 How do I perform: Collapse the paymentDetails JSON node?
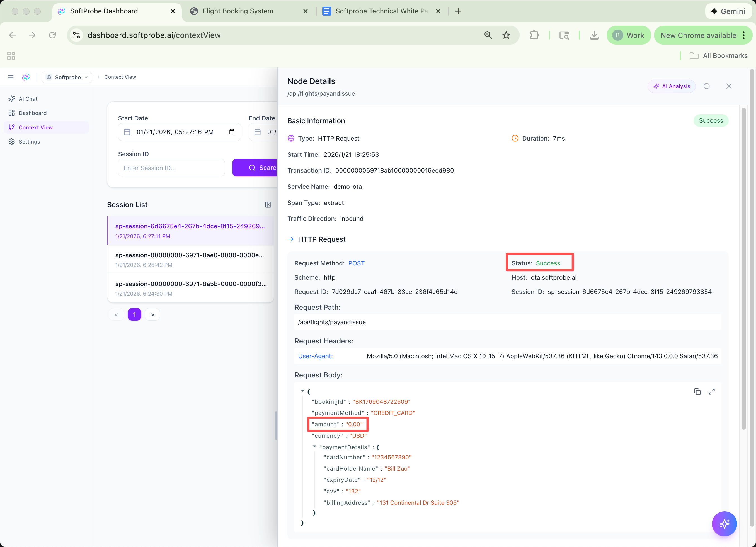314,446
